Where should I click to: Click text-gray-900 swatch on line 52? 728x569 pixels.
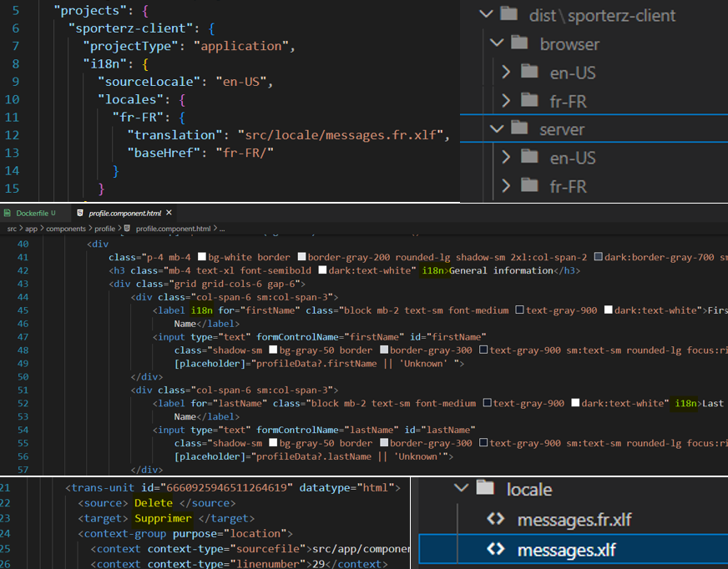pyautogui.click(x=487, y=403)
